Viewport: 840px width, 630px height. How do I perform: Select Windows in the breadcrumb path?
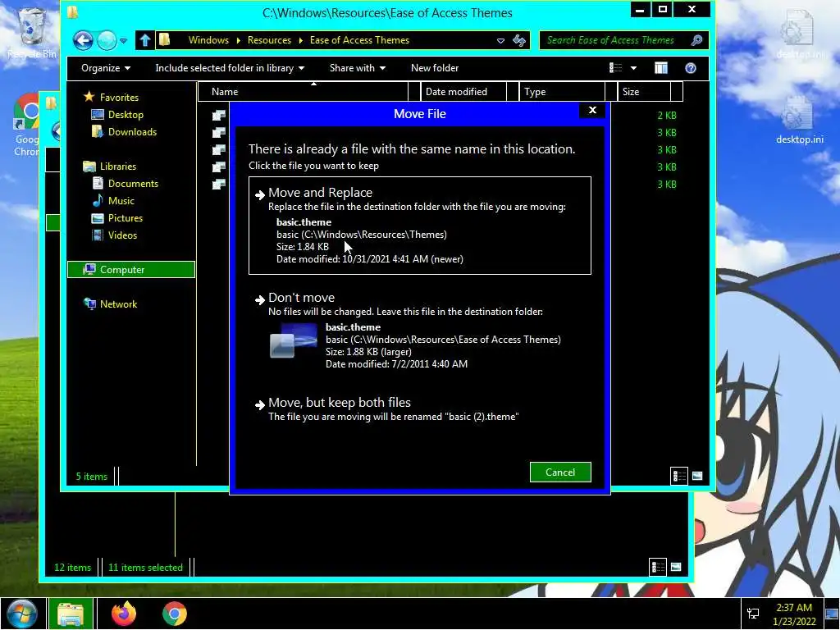tap(208, 40)
